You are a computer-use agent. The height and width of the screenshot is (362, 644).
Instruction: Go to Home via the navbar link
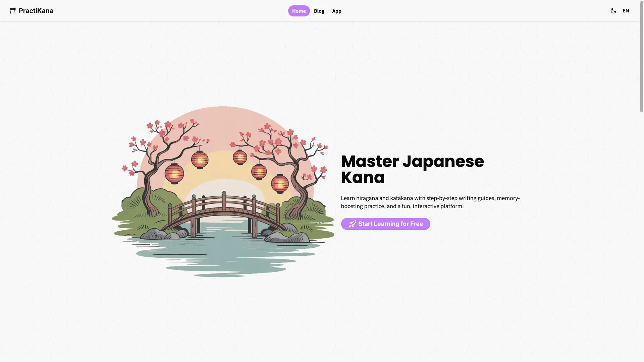coord(298,11)
